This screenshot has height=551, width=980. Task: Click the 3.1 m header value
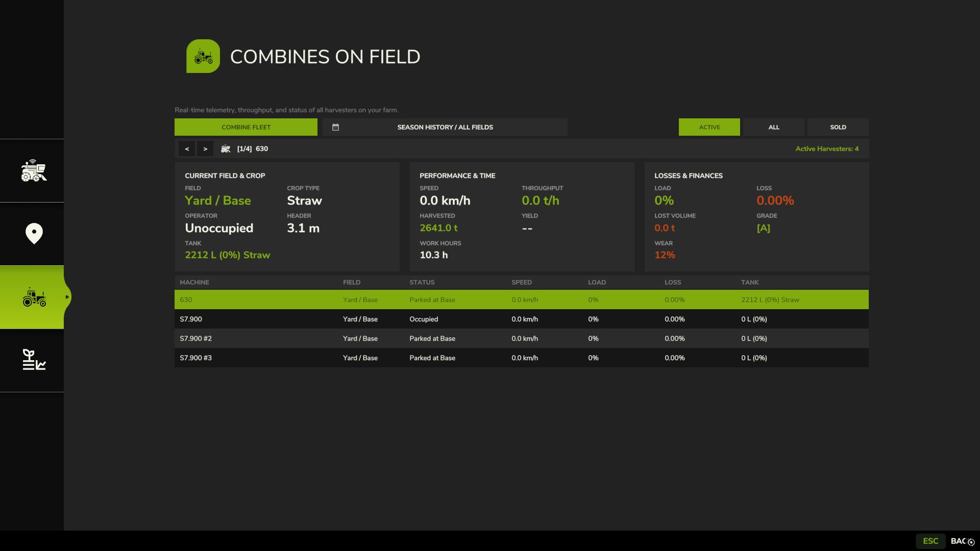coord(303,228)
